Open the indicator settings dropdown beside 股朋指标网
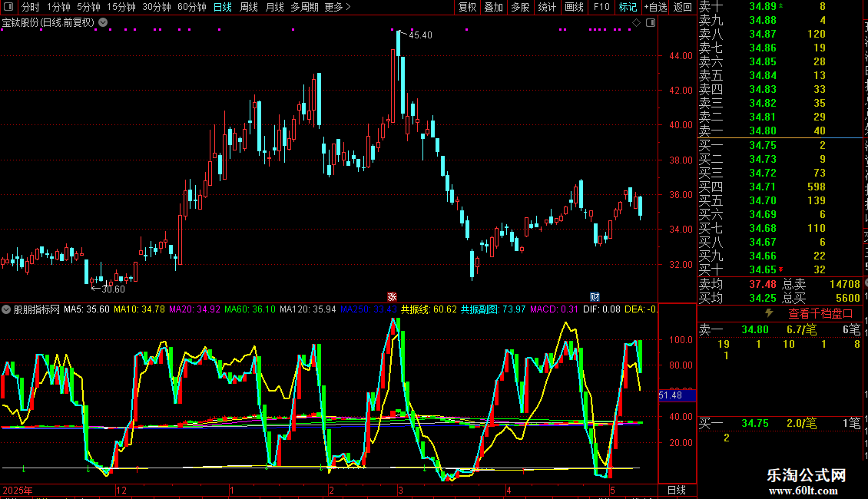Viewport: 868px width, 499px height. (x=6, y=310)
